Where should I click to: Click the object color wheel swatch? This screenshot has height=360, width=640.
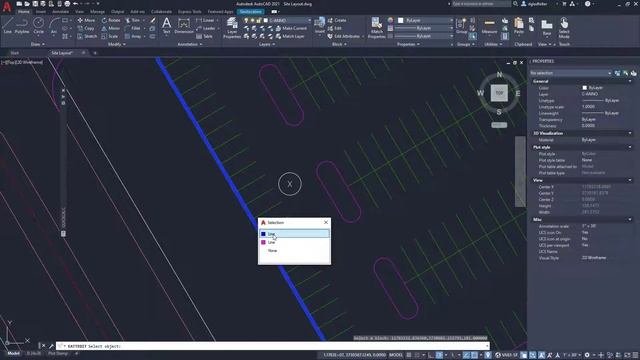click(390, 20)
